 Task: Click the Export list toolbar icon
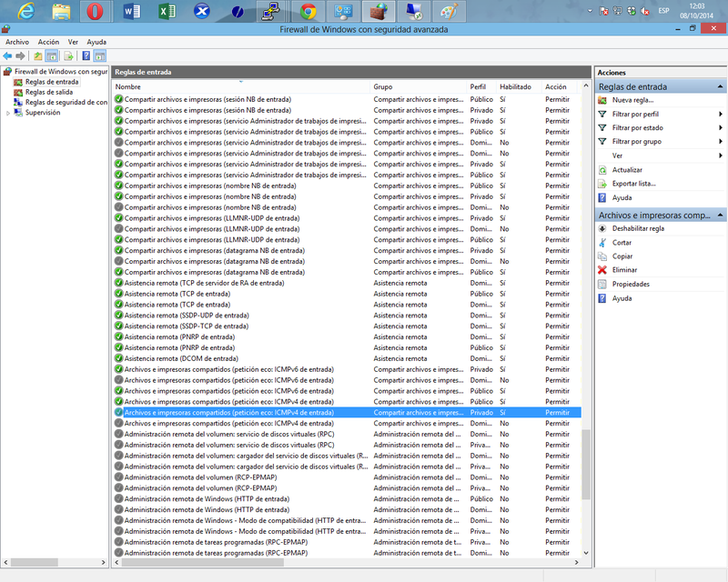[68, 55]
